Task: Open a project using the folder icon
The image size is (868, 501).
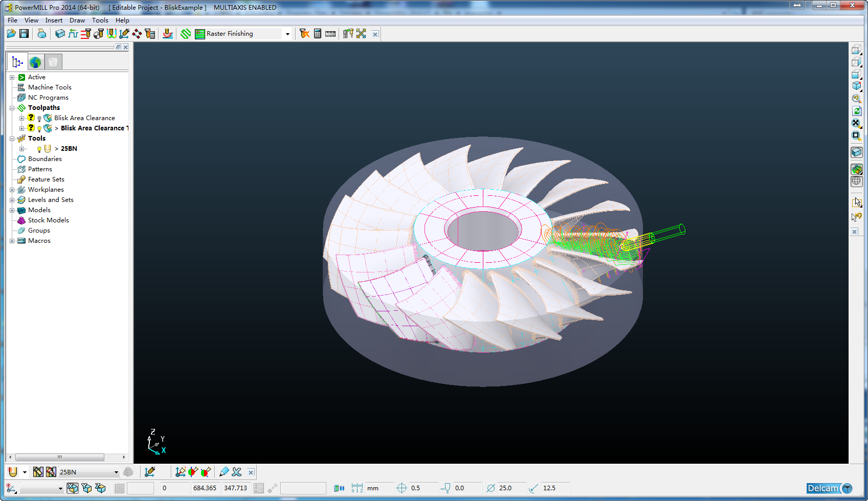Action: click(x=11, y=34)
